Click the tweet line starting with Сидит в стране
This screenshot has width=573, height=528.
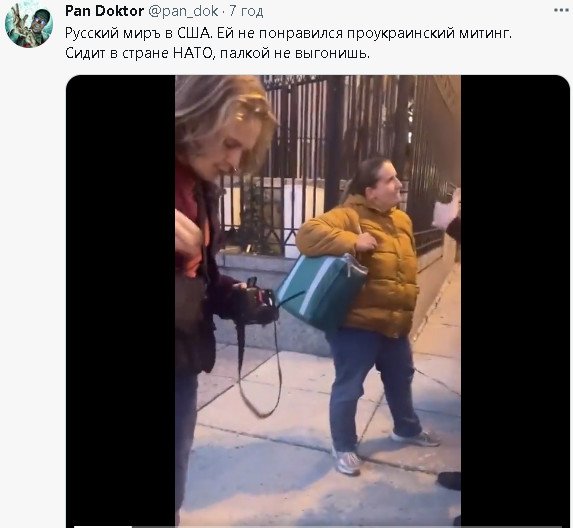(217, 53)
